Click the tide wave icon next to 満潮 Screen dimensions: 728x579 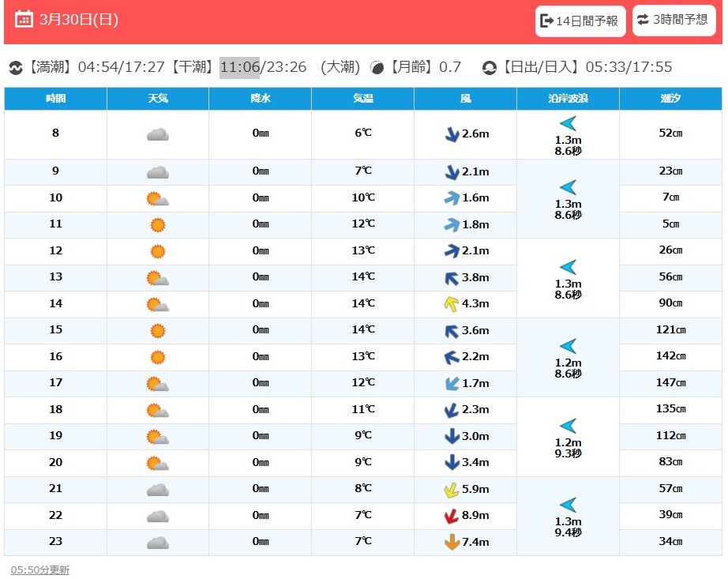pos(16,68)
